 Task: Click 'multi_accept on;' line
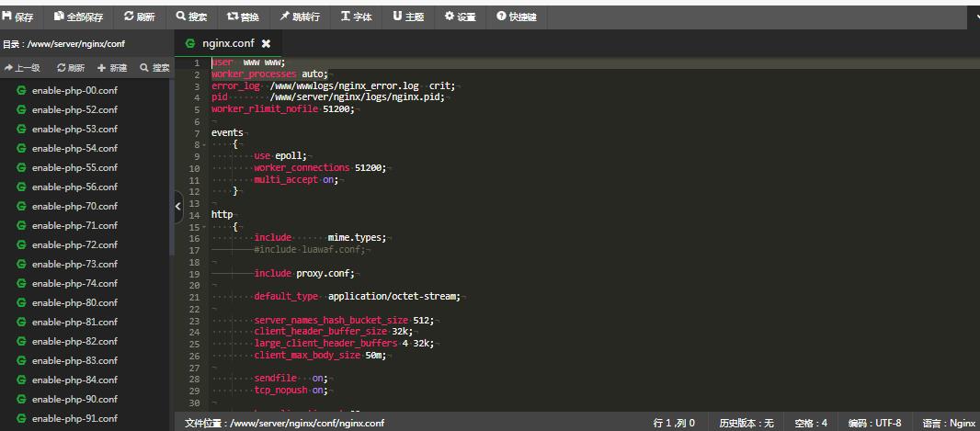pyautogui.click(x=296, y=180)
